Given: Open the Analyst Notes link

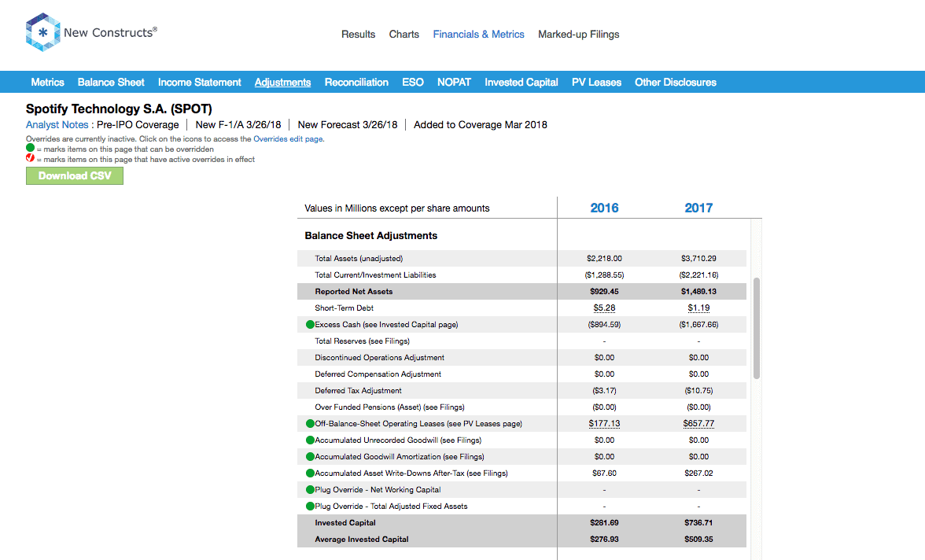Looking at the screenshot, I should tap(57, 124).
